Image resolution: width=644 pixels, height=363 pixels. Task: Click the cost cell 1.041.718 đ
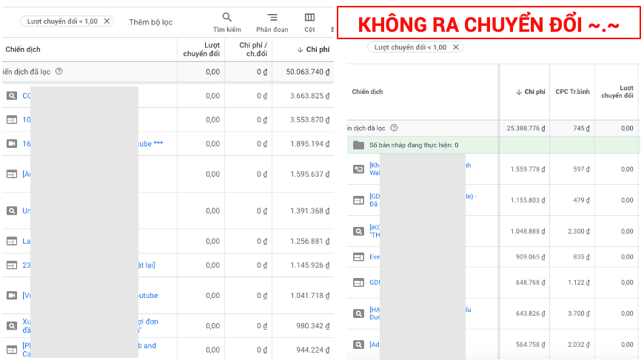[309, 295]
